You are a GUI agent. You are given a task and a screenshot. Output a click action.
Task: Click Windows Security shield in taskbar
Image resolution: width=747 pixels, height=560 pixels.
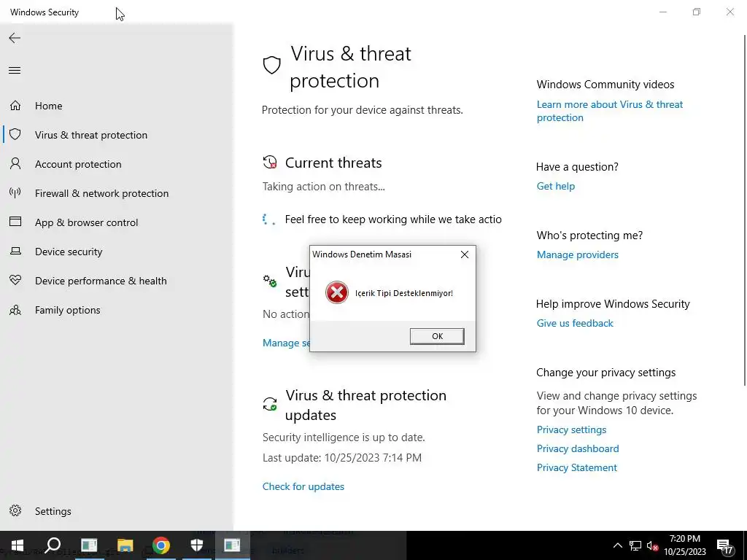(197, 545)
